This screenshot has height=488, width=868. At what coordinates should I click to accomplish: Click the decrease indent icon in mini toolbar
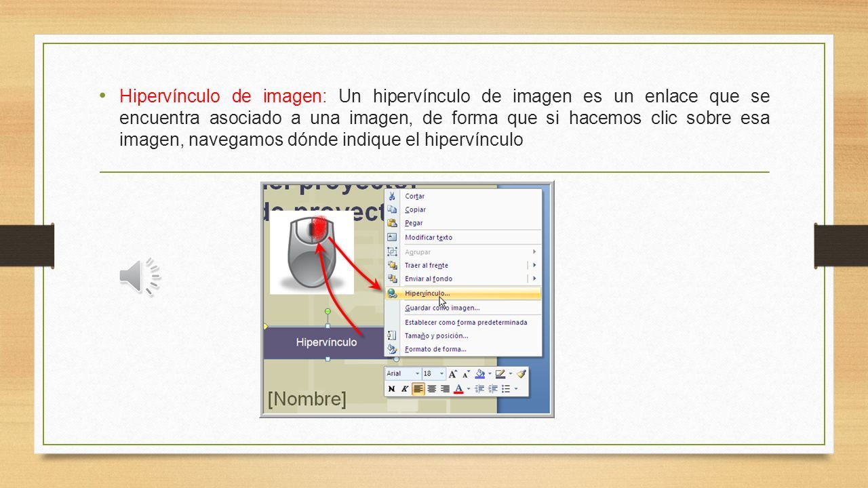[x=479, y=389]
